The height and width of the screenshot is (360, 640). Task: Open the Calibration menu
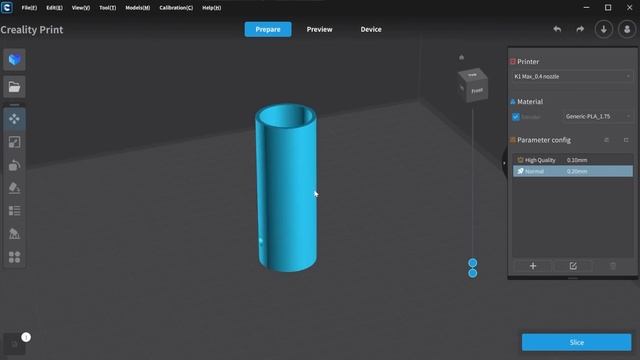(176, 8)
